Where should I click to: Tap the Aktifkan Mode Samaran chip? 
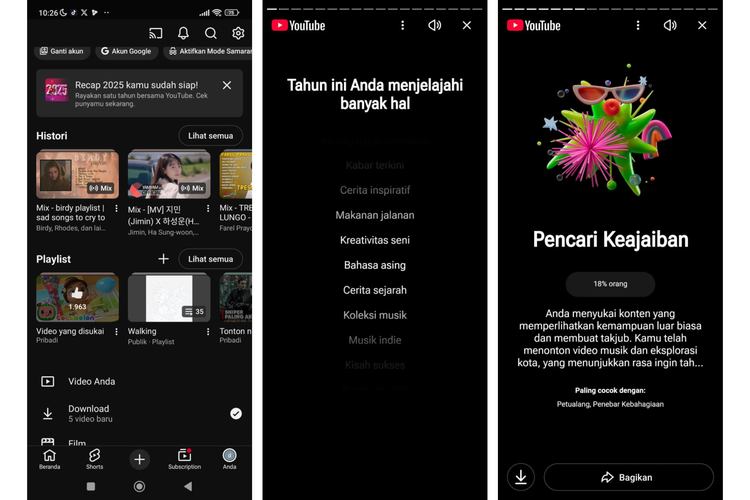coord(209,51)
